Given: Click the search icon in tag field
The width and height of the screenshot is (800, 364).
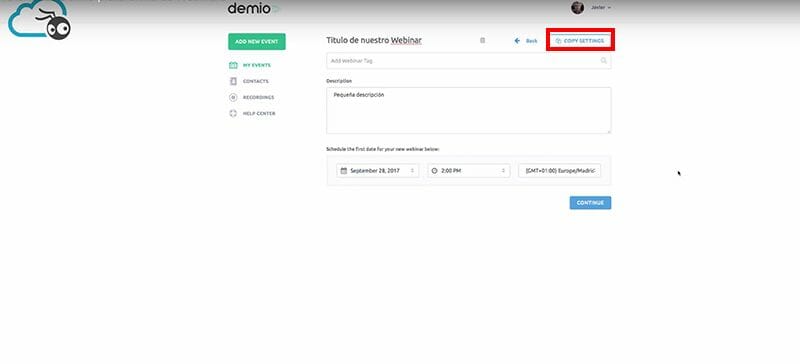Looking at the screenshot, I should click(604, 61).
